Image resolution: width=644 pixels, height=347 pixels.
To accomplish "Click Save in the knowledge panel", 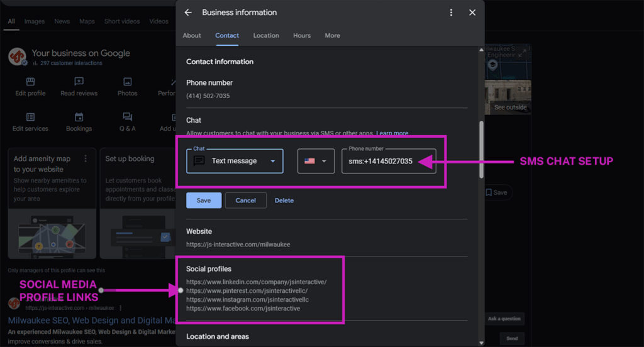I will (x=497, y=192).
